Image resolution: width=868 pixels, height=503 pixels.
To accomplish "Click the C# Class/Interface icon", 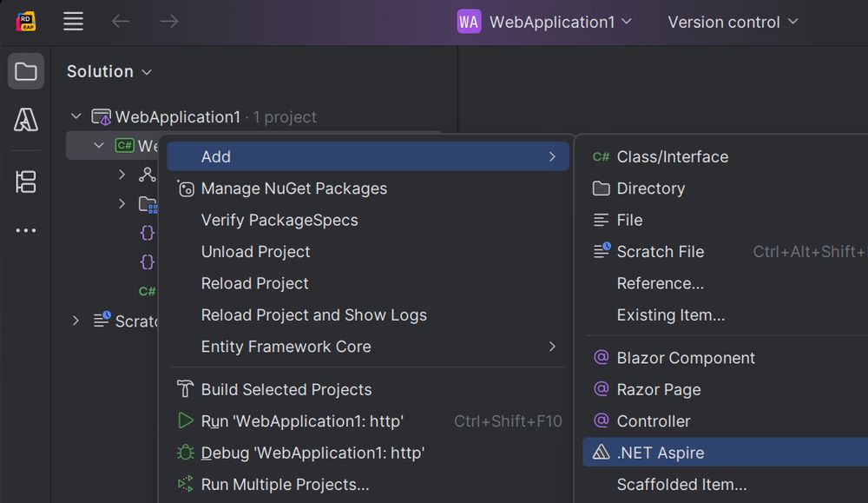I will tap(601, 156).
